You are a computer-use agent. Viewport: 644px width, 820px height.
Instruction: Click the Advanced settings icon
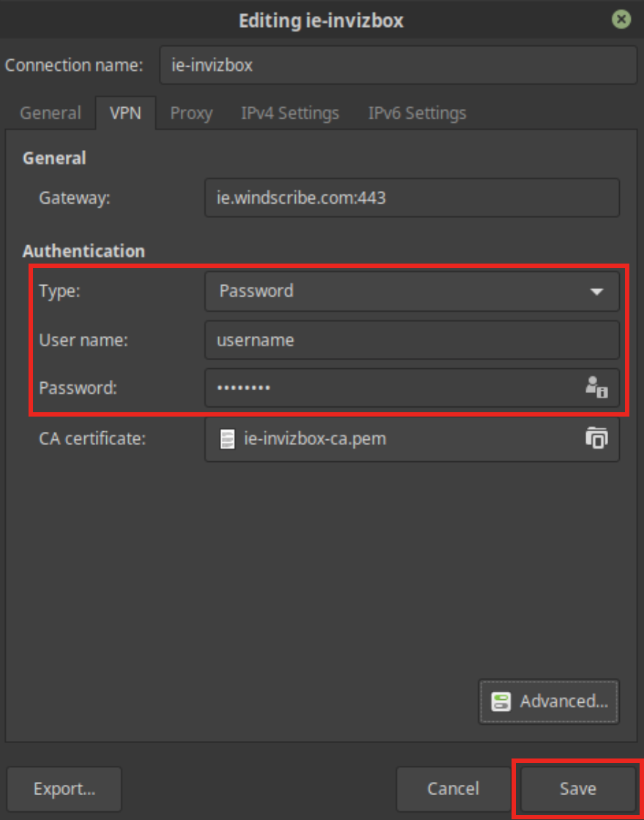(501, 701)
